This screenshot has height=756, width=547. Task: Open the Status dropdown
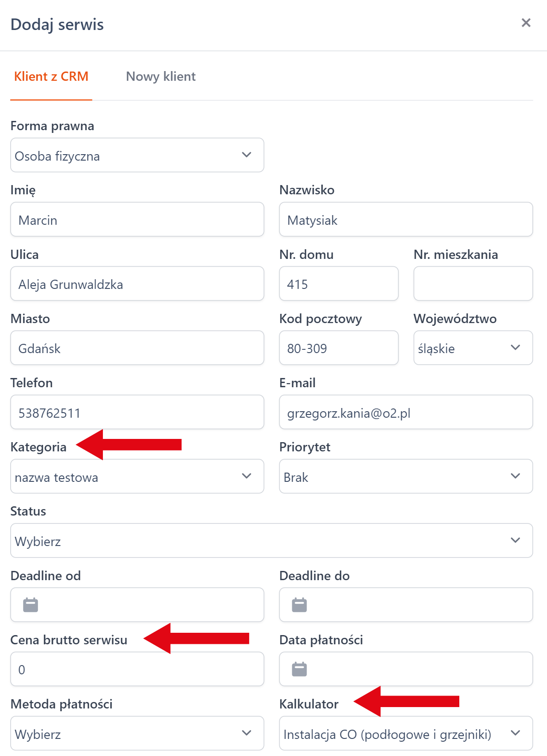271,540
